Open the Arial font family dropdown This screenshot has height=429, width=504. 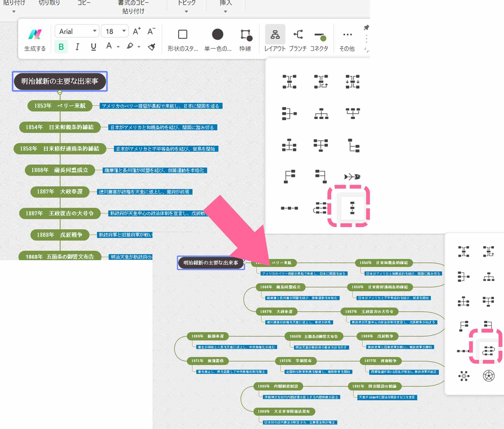(x=77, y=31)
